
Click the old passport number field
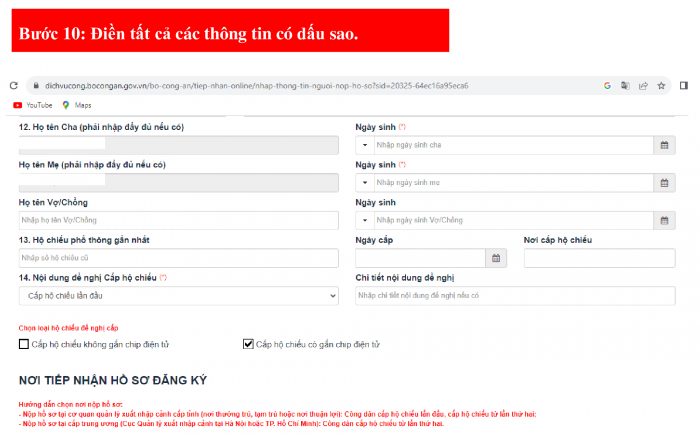pyautogui.click(x=179, y=258)
